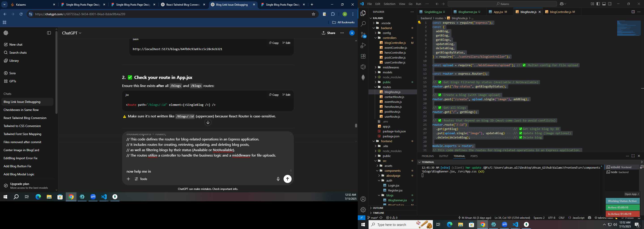This screenshot has width=644, height=229.
Task: Click the editor minimap preview
Action: (x=629, y=28)
